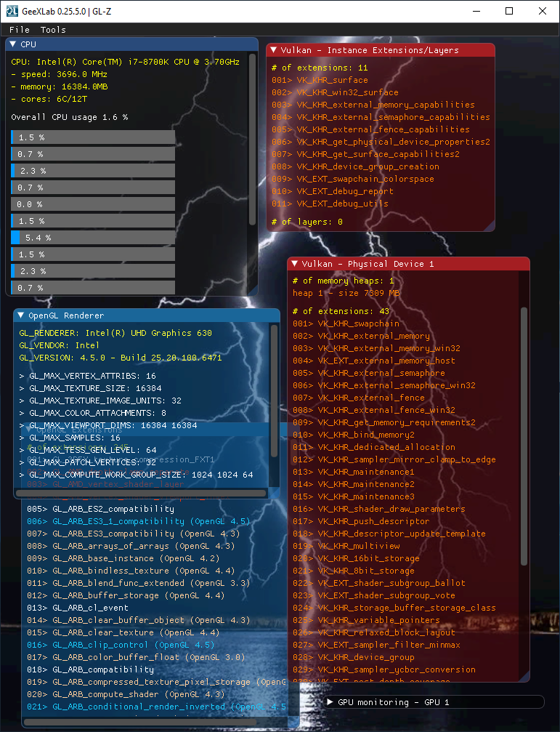Viewport: 560px width, 732px height.
Task: Click the GL_RENDERER Intel UHD Graphics 630 line
Action: click(115, 333)
